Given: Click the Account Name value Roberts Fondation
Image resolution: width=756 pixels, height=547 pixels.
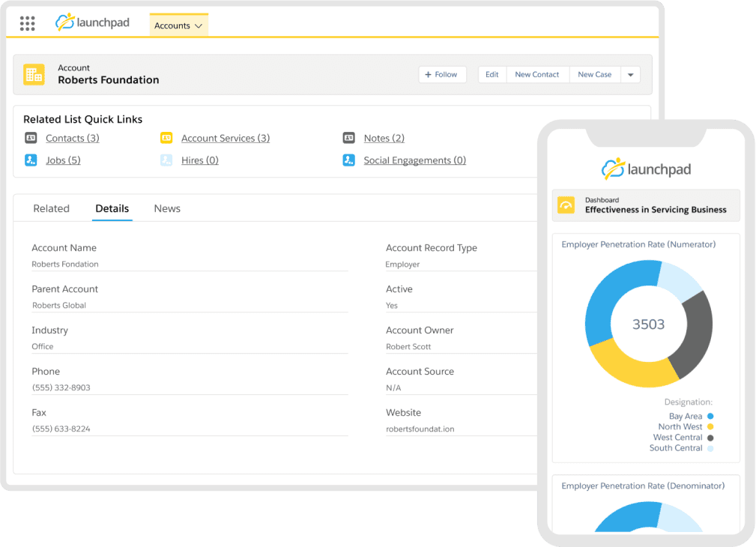Looking at the screenshot, I should tap(65, 264).
